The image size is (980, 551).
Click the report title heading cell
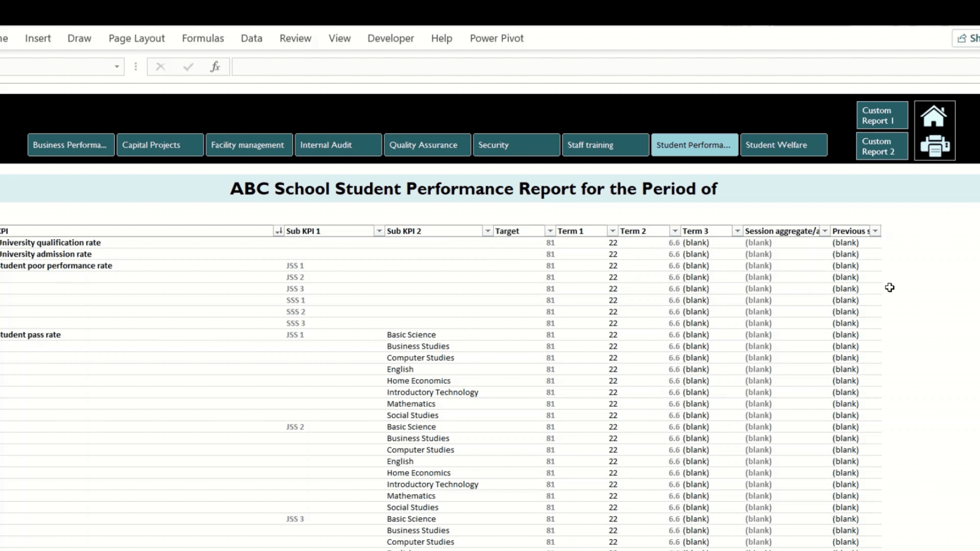click(x=473, y=189)
